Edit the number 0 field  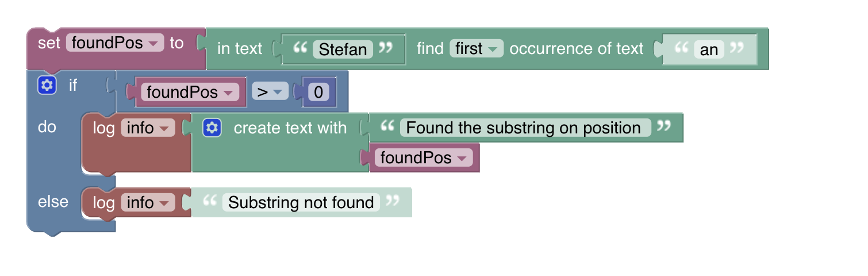coord(318,92)
